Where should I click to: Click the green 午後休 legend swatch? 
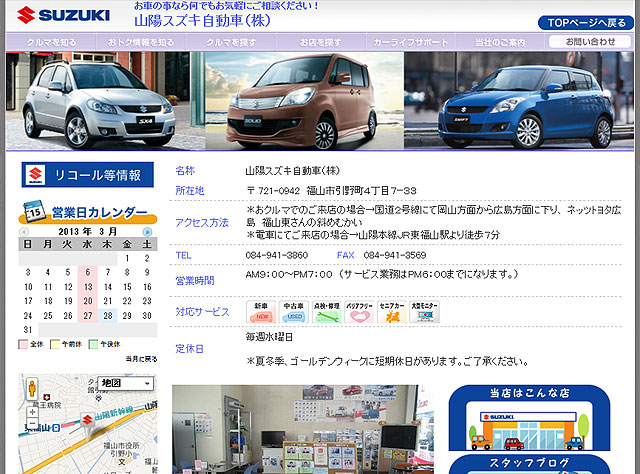93,344
